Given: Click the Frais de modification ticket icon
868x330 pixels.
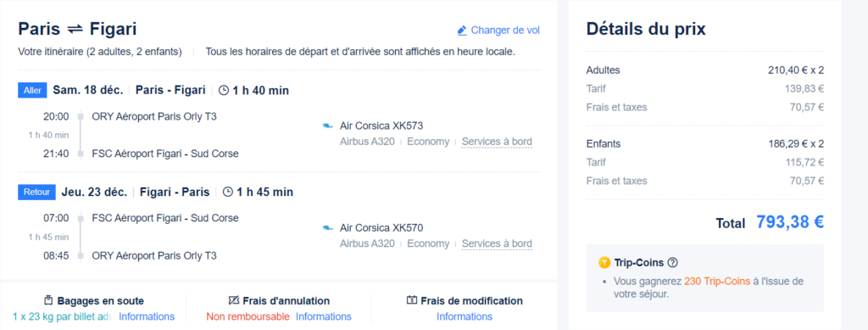Looking at the screenshot, I should click(412, 300).
